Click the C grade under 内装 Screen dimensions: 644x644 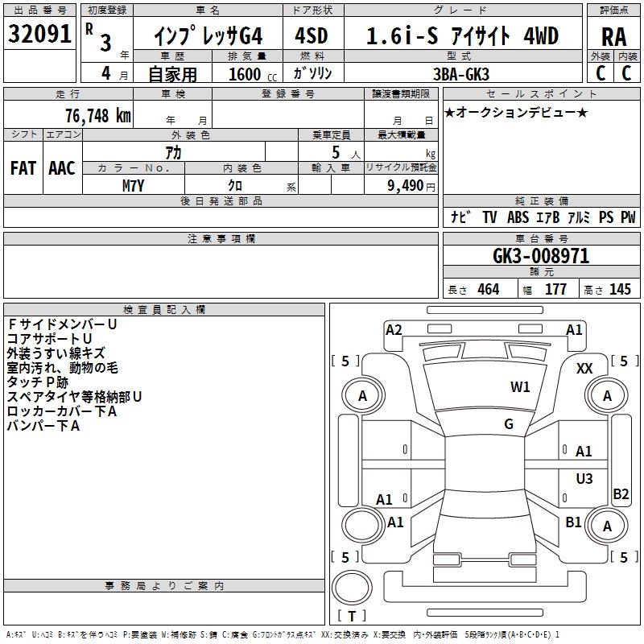click(x=626, y=73)
